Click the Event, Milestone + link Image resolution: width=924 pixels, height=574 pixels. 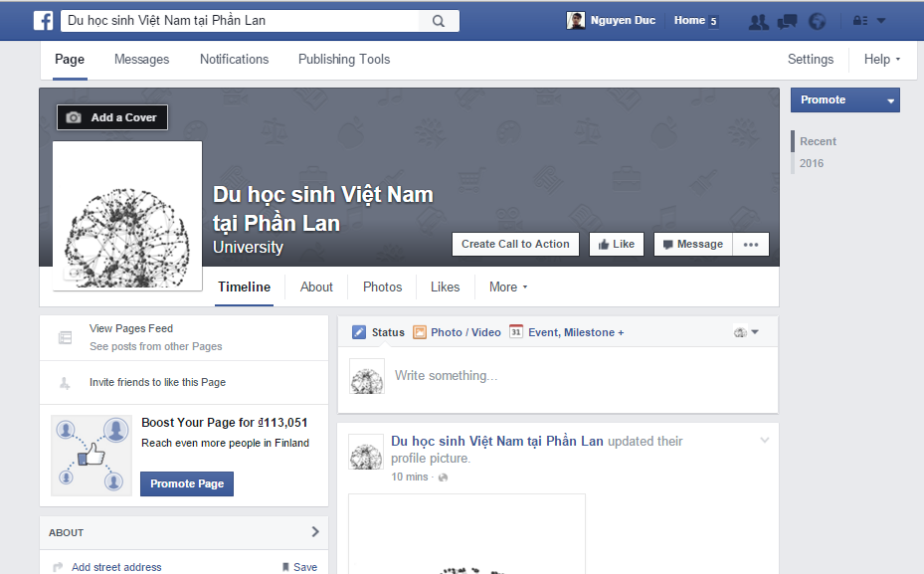[x=576, y=332]
